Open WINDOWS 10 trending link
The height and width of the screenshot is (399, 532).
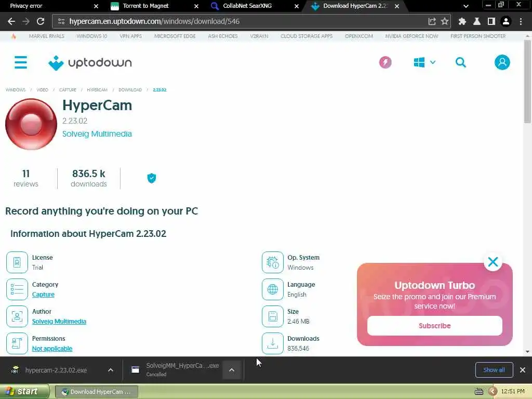pyautogui.click(x=91, y=36)
